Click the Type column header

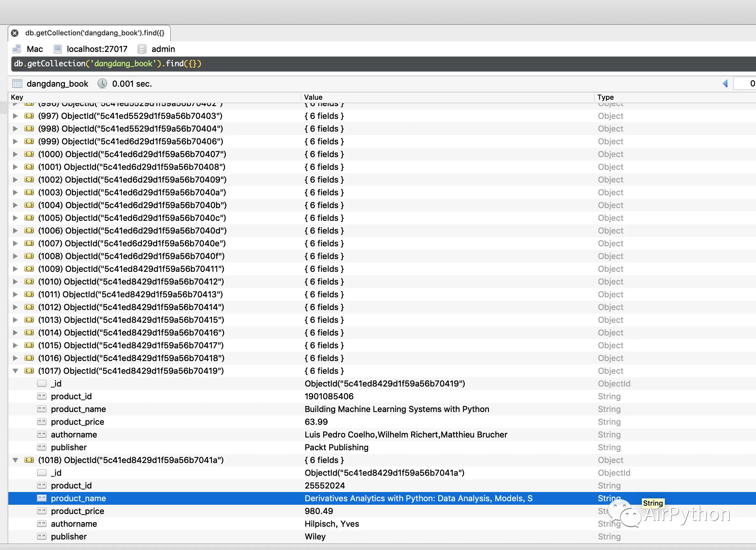tap(605, 97)
